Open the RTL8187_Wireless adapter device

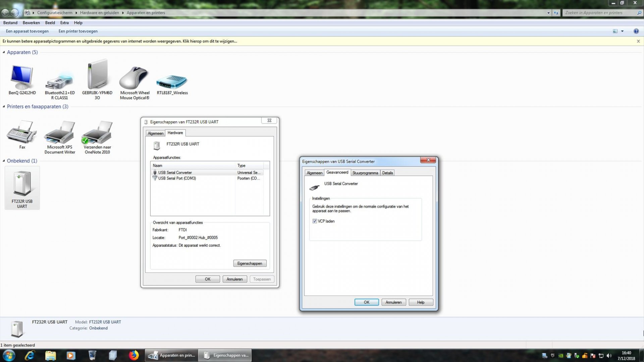(x=172, y=80)
